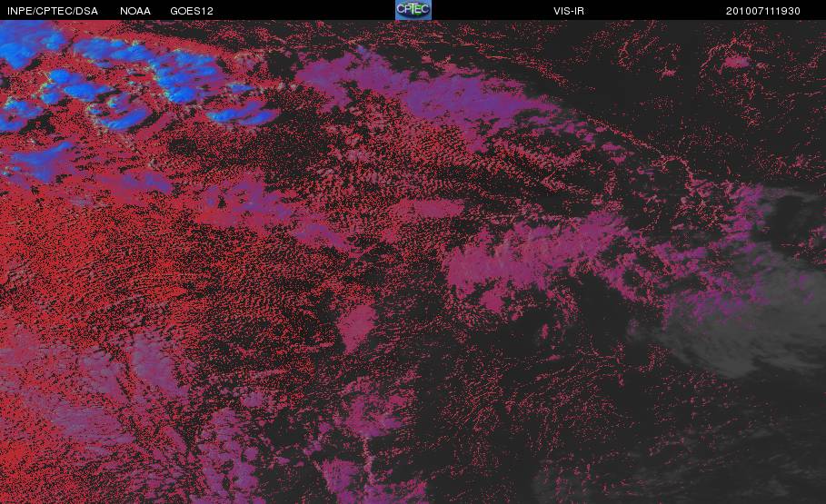This screenshot has height=504, width=826.
Task: Click the VIS-IR channel label
Action: (569, 11)
